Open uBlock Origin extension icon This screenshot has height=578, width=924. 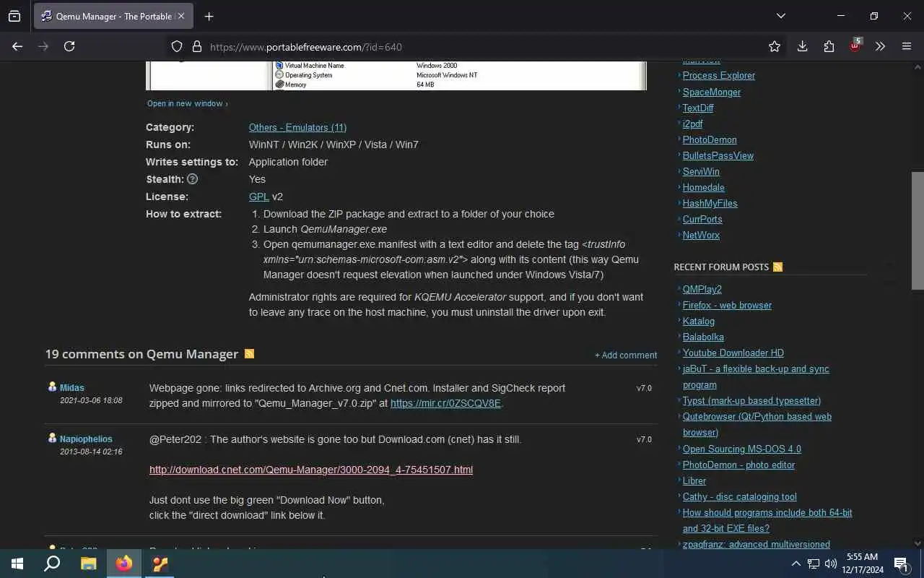(855, 46)
